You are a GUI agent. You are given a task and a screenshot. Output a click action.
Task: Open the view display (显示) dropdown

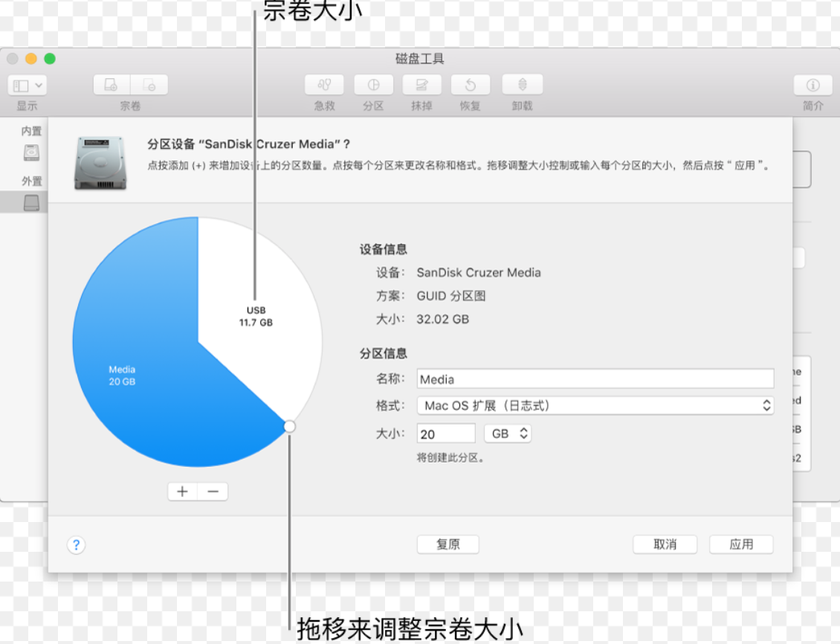click(x=26, y=85)
